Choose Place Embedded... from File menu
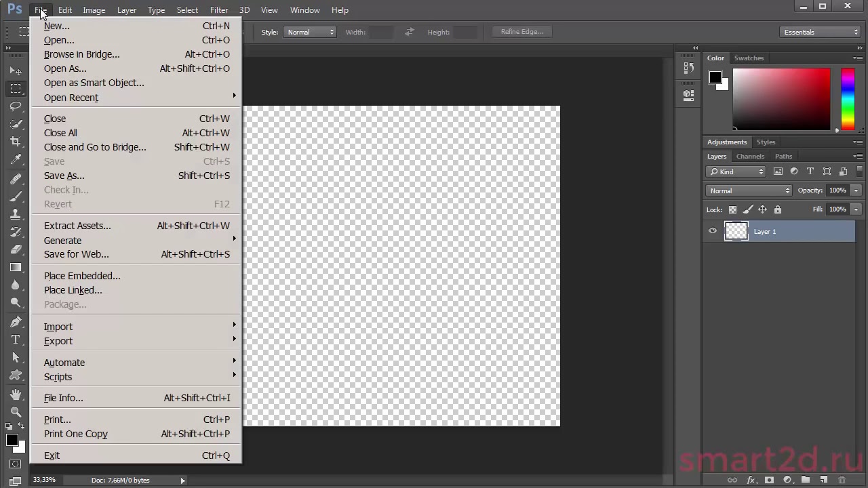This screenshot has width=868, height=488. point(136,276)
